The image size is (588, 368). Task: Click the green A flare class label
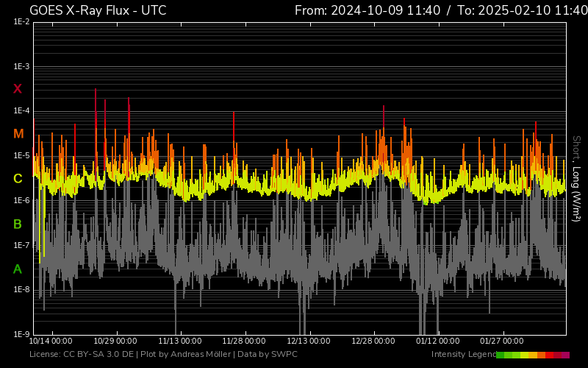point(18,269)
